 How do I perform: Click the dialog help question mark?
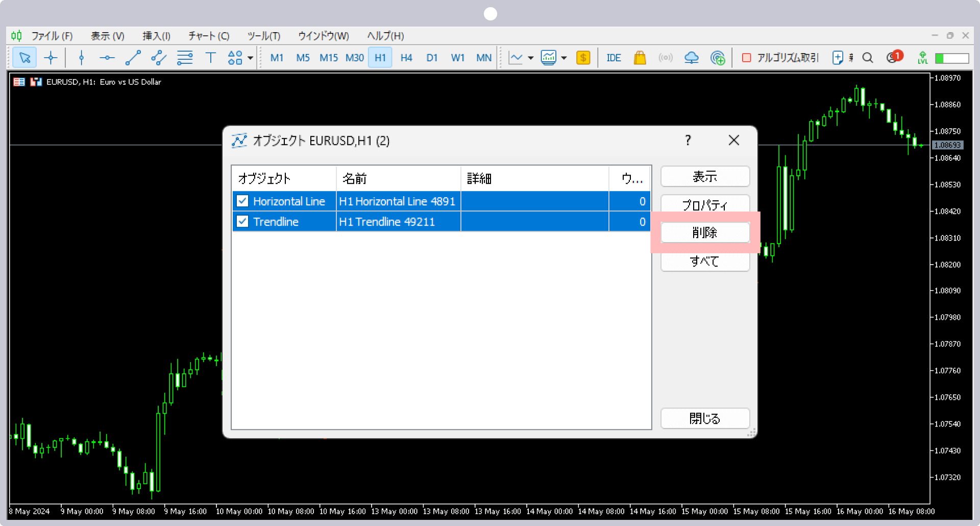click(688, 140)
